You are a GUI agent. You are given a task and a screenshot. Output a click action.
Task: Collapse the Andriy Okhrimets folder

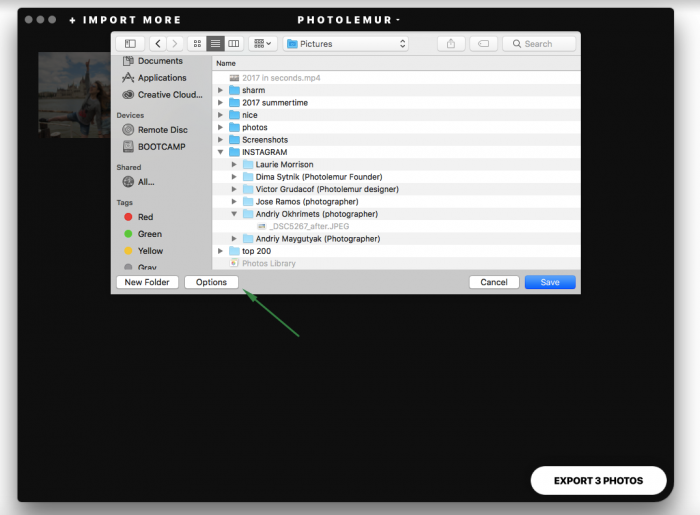(234, 214)
